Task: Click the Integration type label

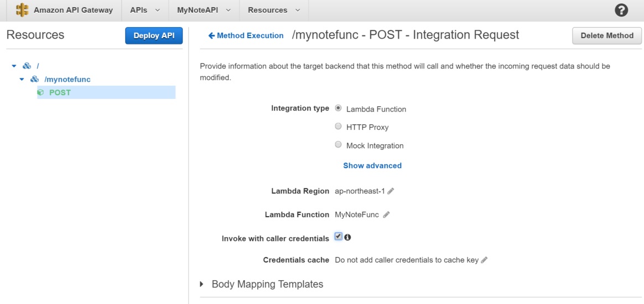Action: (300, 108)
